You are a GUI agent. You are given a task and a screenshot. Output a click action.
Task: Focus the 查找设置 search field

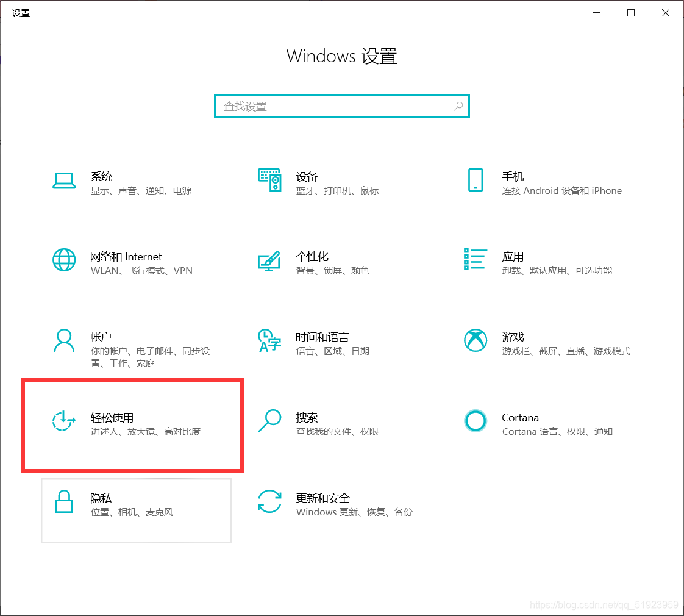tap(342, 106)
